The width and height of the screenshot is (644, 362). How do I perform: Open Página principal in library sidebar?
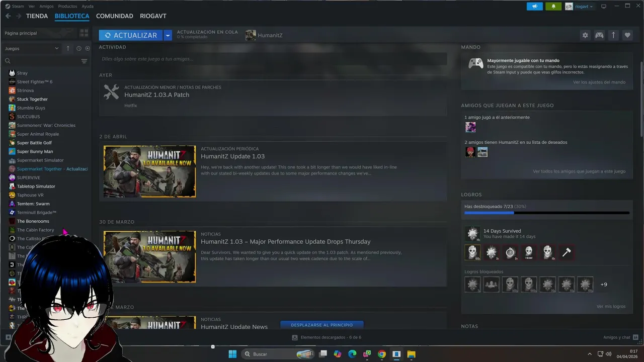coord(21,33)
